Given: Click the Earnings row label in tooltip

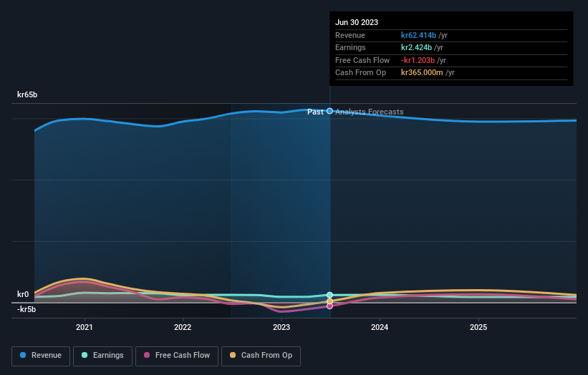Looking at the screenshot, I should [x=350, y=47].
